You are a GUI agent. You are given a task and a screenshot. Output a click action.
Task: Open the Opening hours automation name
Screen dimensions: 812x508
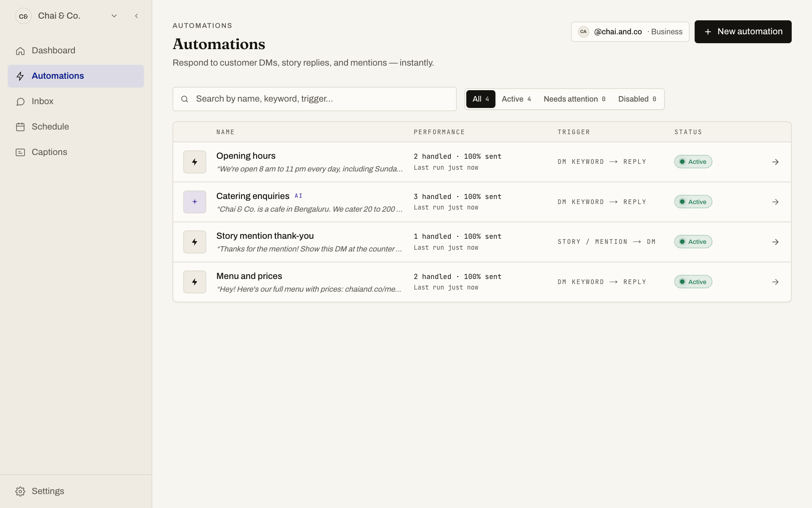pos(246,156)
